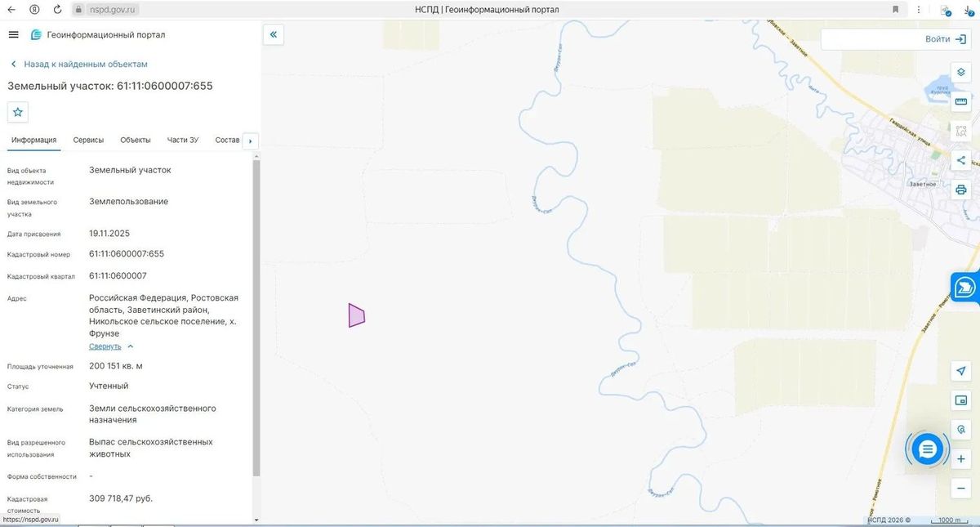Open the round chat assistant button
Image resolution: width=980 pixels, height=527 pixels.
coord(927,449)
